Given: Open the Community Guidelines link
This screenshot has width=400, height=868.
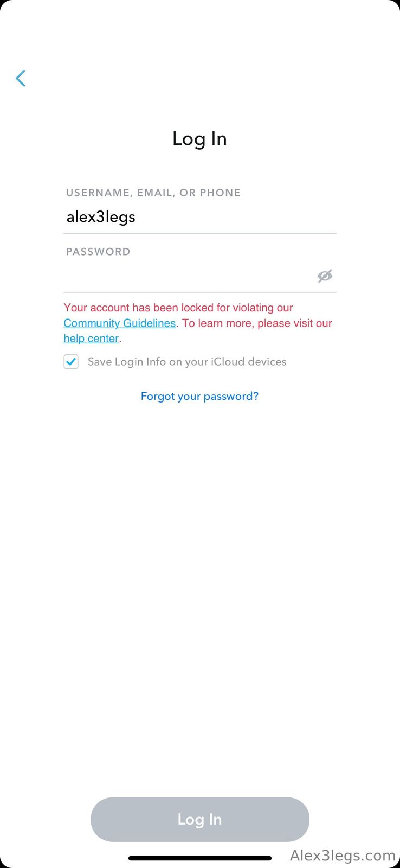Looking at the screenshot, I should [x=119, y=323].
